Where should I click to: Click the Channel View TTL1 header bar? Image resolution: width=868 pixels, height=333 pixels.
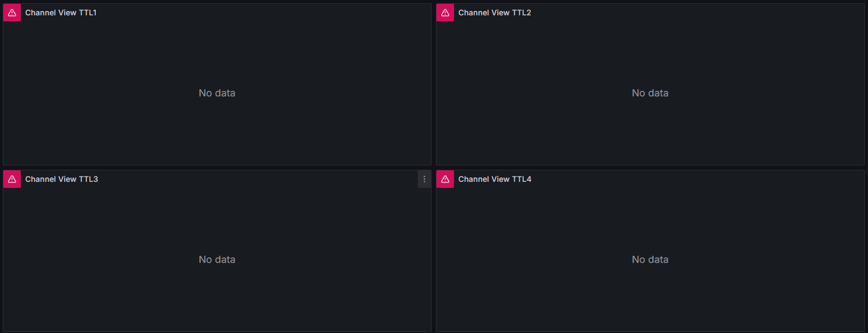[217, 12]
